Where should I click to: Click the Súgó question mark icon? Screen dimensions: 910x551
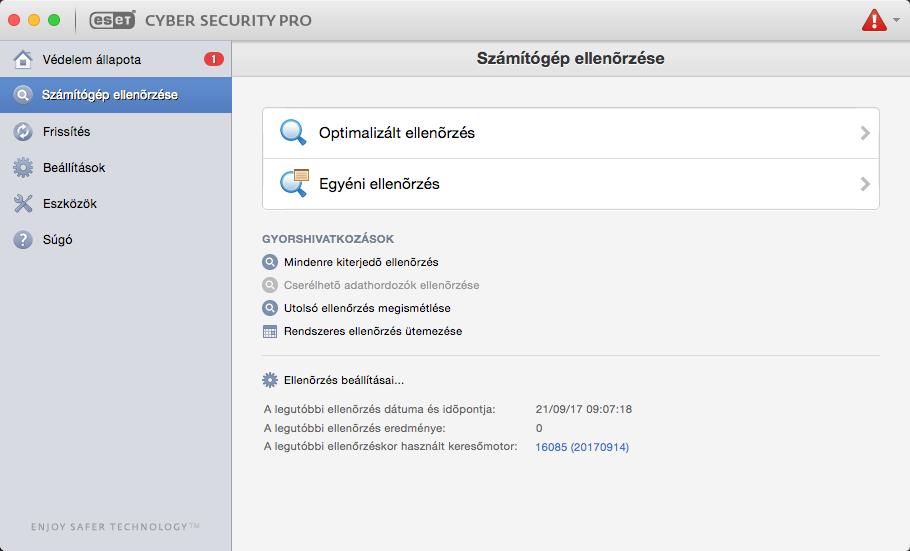[x=23, y=239]
